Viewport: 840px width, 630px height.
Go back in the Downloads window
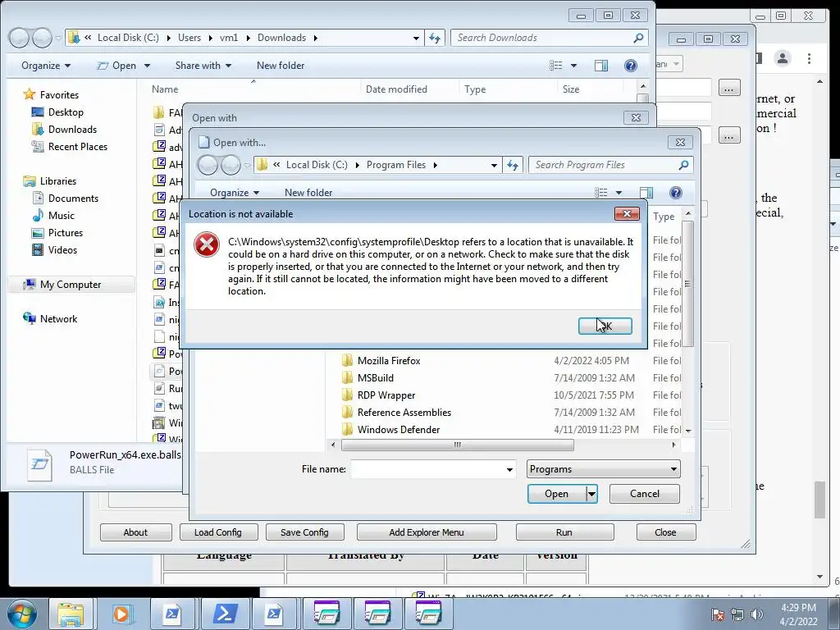click(x=20, y=38)
